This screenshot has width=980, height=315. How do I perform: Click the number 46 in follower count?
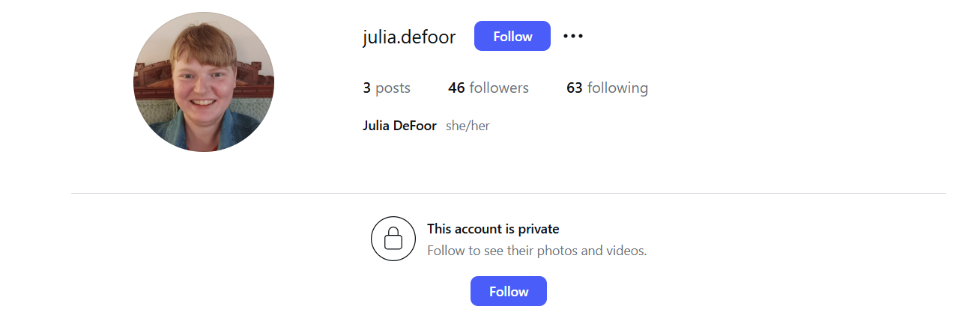pos(456,88)
